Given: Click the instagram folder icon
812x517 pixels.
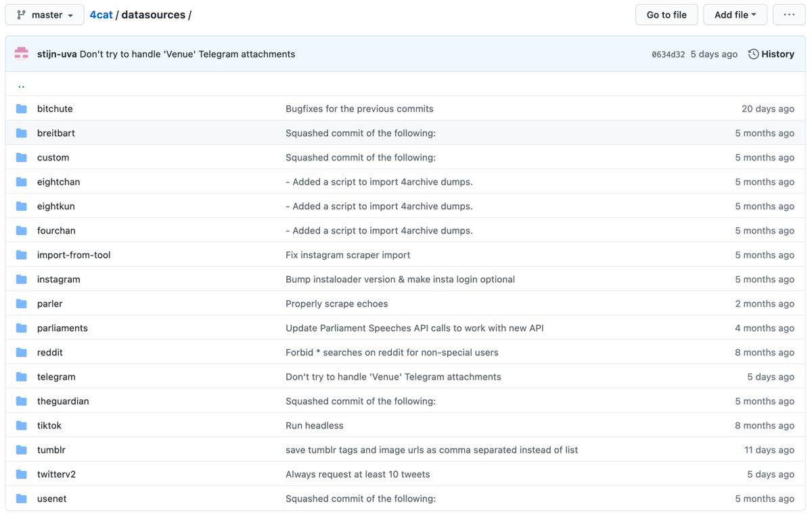Looking at the screenshot, I should point(22,279).
